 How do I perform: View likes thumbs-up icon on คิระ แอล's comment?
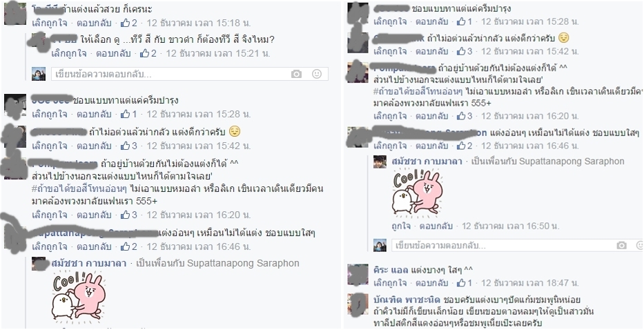point(462,283)
